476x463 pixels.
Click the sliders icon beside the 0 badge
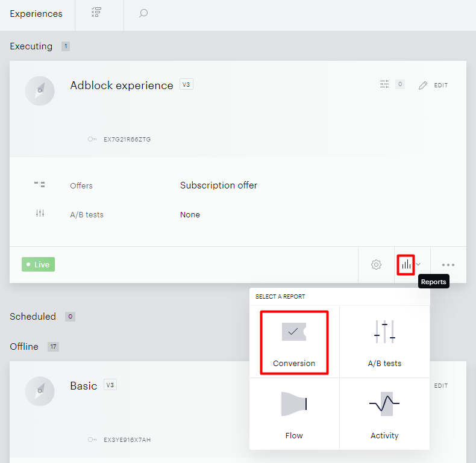(384, 84)
